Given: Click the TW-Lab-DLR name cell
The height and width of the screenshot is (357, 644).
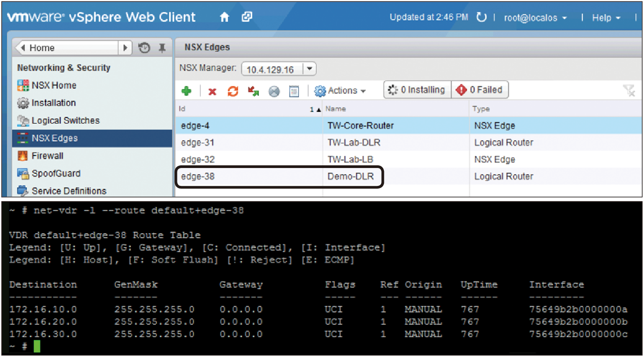Looking at the screenshot, I should point(354,143).
